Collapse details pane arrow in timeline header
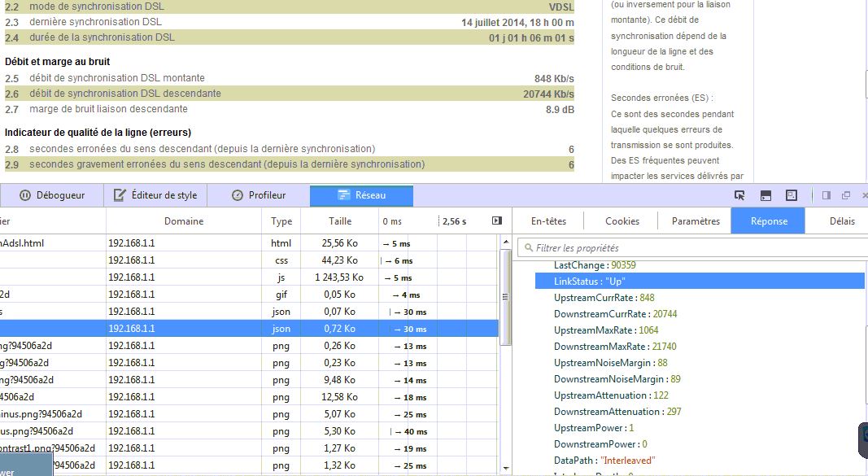 497,221
